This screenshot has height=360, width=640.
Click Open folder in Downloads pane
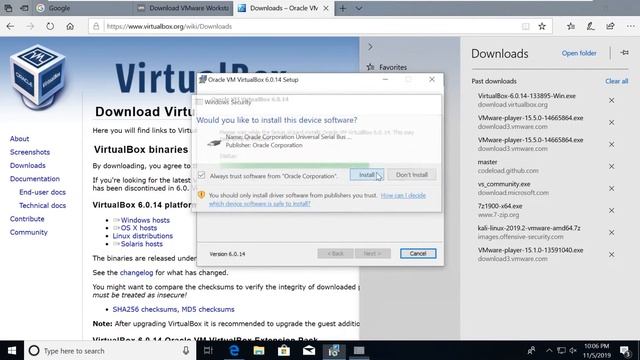(579, 53)
